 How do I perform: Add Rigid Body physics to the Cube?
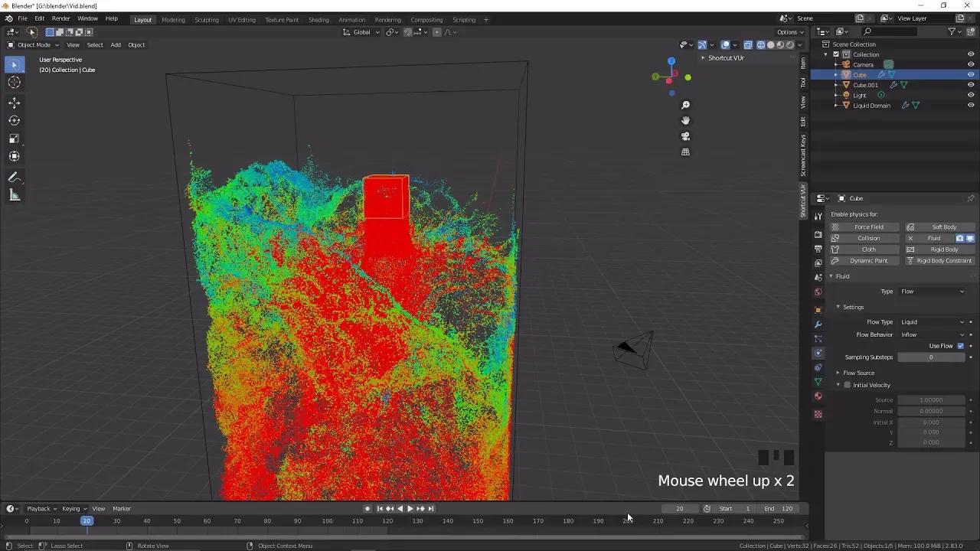click(939, 249)
